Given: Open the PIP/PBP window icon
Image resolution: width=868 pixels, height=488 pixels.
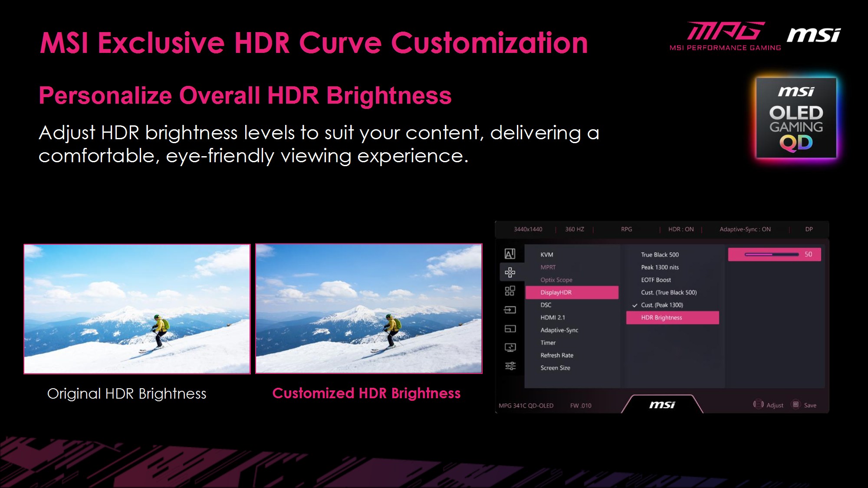Looking at the screenshot, I should [510, 329].
